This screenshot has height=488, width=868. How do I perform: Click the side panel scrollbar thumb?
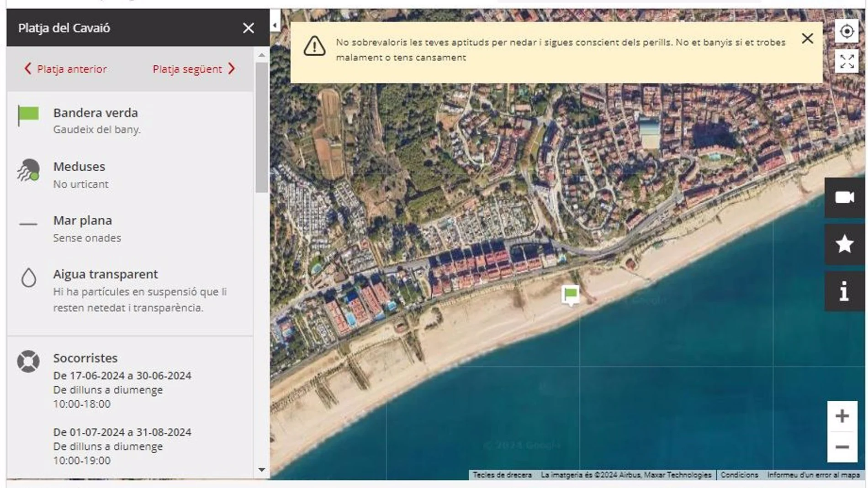[x=262, y=127]
